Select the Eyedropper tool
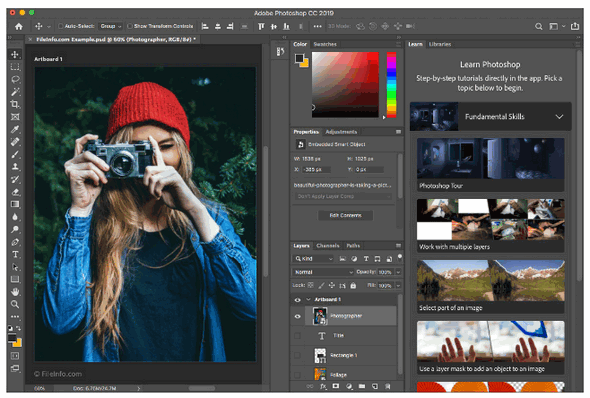The width and height of the screenshot is (590, 398). click(15, 129)
